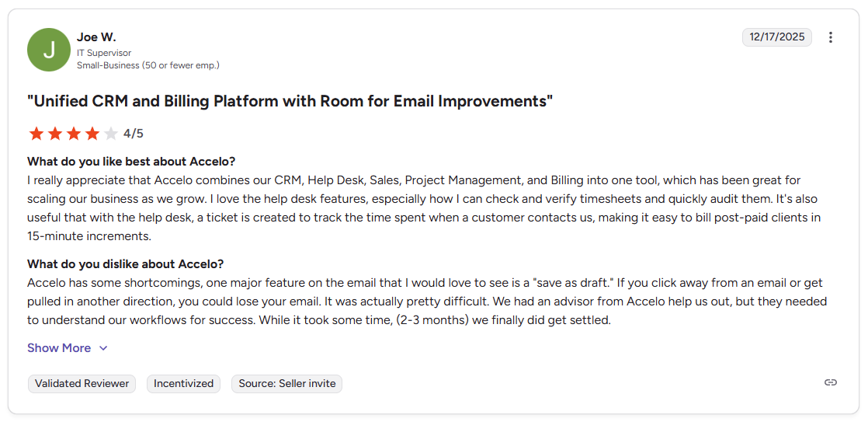Click the empty fifth rating star

(111, 134)
